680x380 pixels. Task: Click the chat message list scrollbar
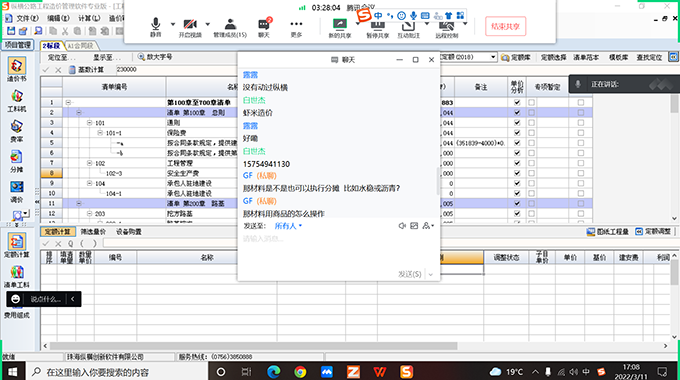437,181
